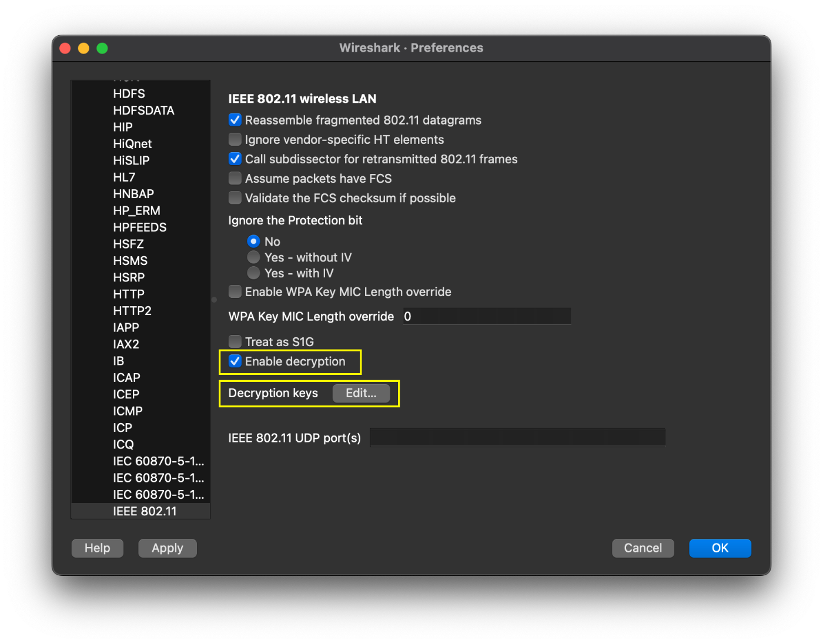Apply the preference changes
This screenshot has height=644, width=823.
[x=168, y=548]
